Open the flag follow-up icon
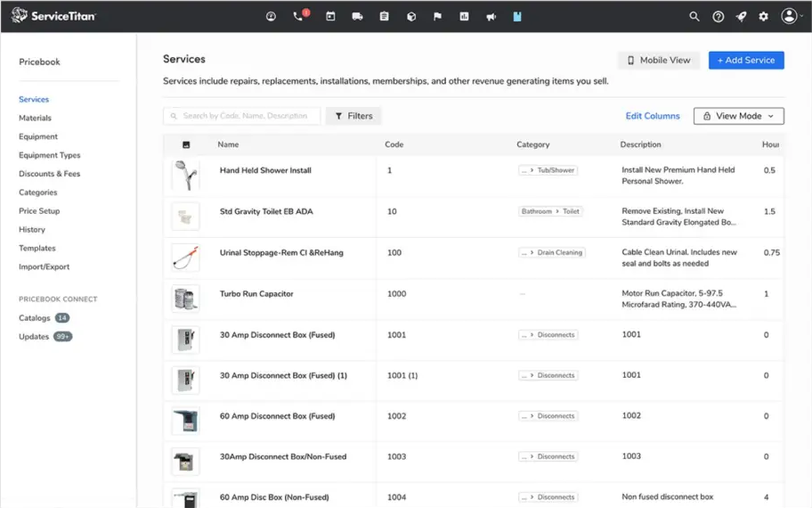The height and width of the screenshot is (508, 812). click(437, 17)
